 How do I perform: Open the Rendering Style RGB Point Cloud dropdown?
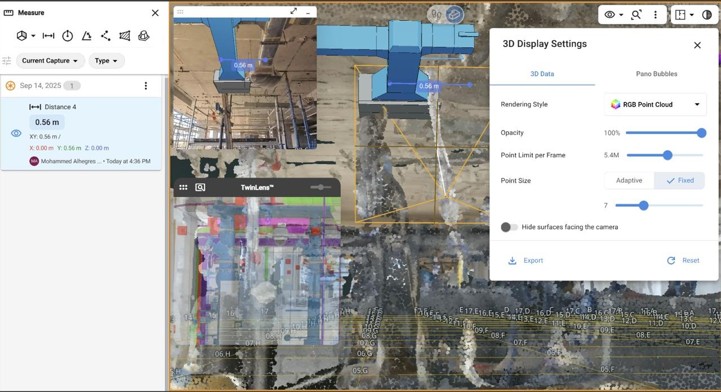655,104
